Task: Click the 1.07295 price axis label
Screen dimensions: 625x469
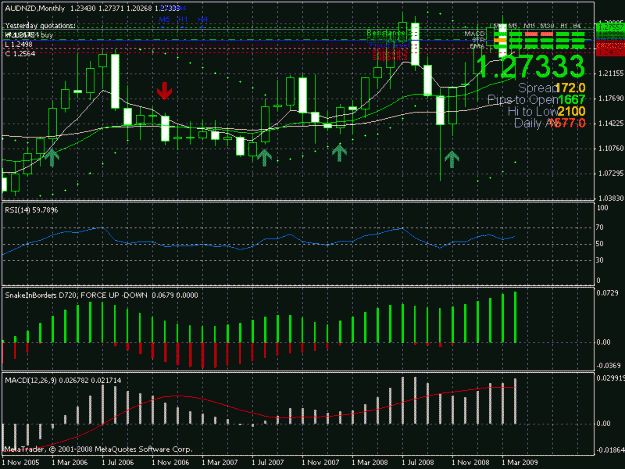Action: [610, 173]
